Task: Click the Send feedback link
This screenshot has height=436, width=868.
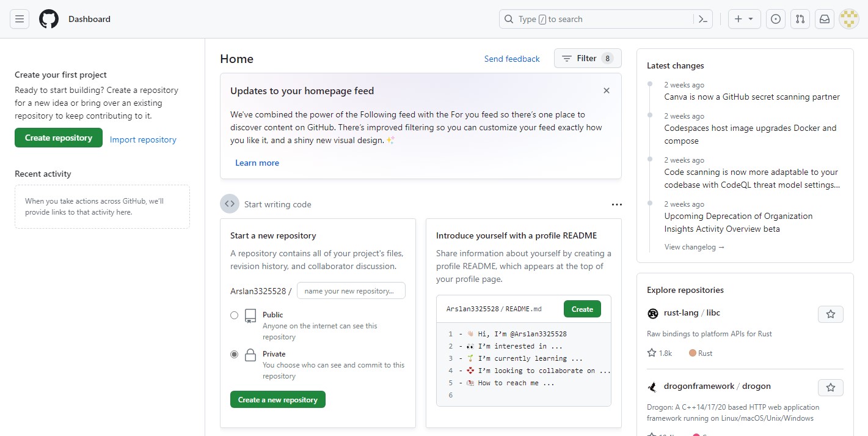Action: tap(512, 59)
